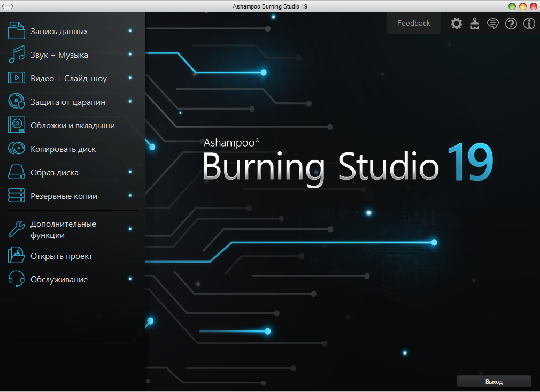This screenshot has width=540, height=392.
Task: Click the Feedback button
Action: pyautogui.click(x=414, y=23)
